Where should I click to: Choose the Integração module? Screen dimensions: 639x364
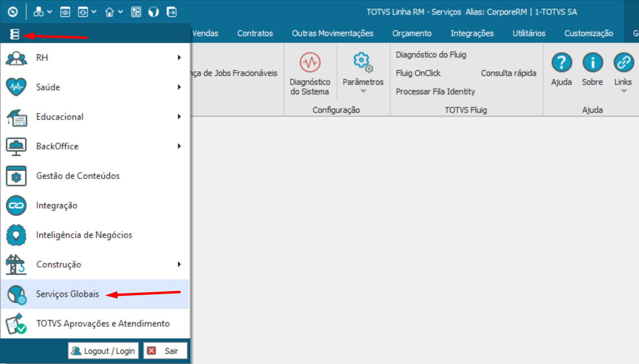95,206
